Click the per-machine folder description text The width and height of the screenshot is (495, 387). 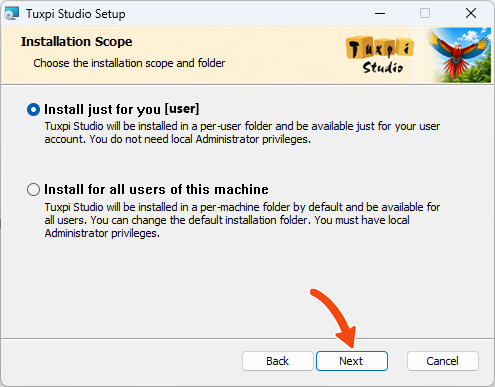(242, 220)
